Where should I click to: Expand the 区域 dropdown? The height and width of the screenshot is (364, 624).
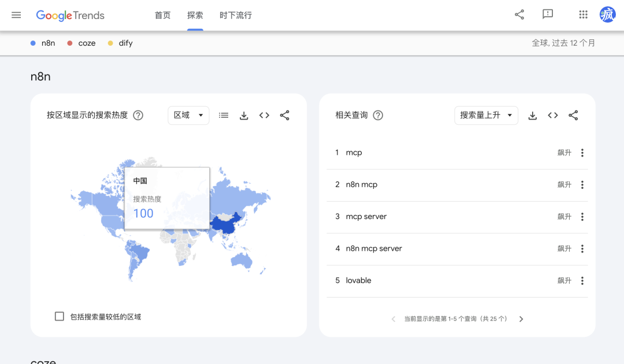(x=188, y=116)
